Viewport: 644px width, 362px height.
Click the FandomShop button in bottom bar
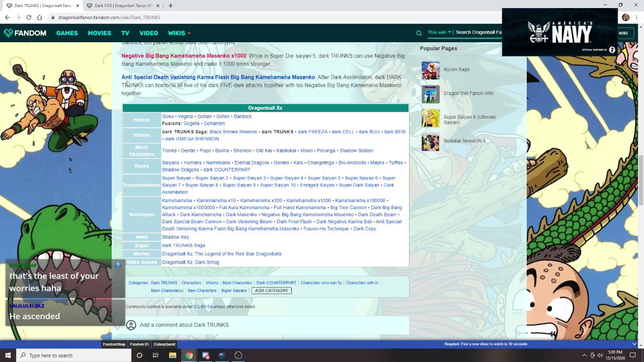[x=114, y=344]
